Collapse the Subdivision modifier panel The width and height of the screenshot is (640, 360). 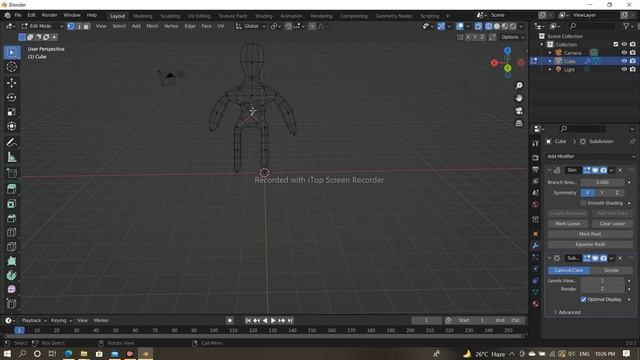[x=549, y=258]
